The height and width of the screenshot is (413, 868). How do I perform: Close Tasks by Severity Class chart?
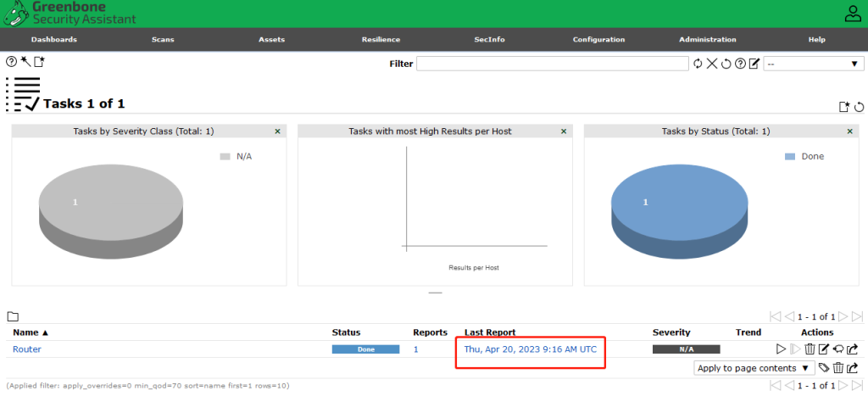click(277, 131)
